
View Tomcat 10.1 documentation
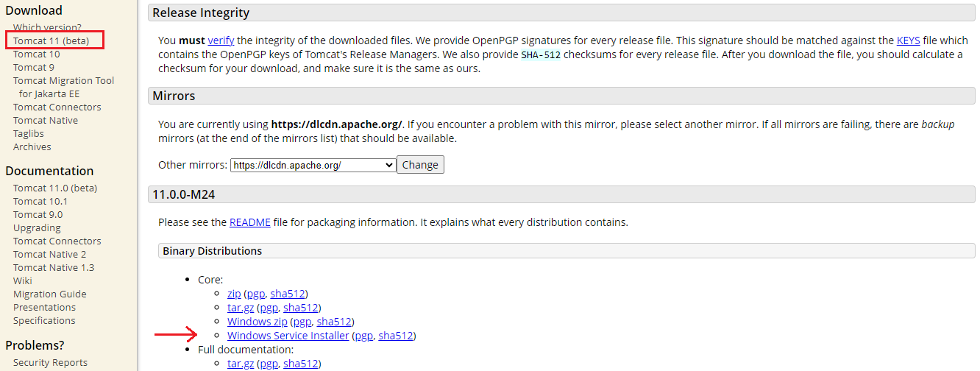pyautogui.click(x=40, y=201)
